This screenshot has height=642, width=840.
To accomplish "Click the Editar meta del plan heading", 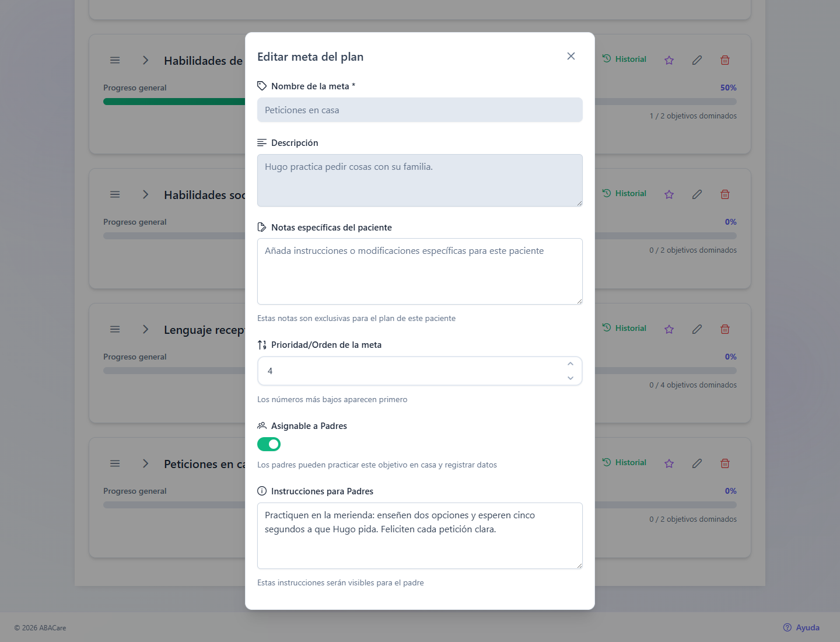I will tap(310, 57).
